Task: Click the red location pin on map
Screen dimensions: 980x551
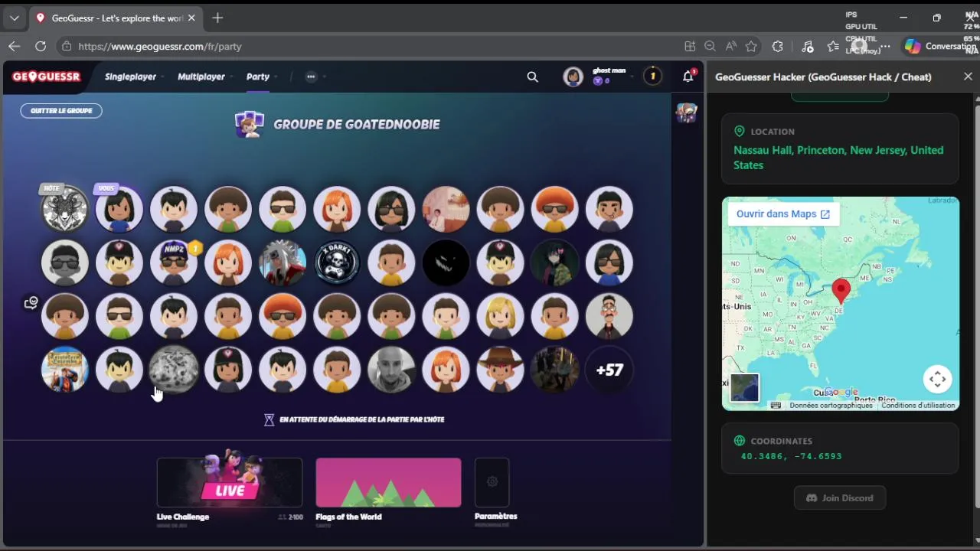Action: [x=841, y=291]
